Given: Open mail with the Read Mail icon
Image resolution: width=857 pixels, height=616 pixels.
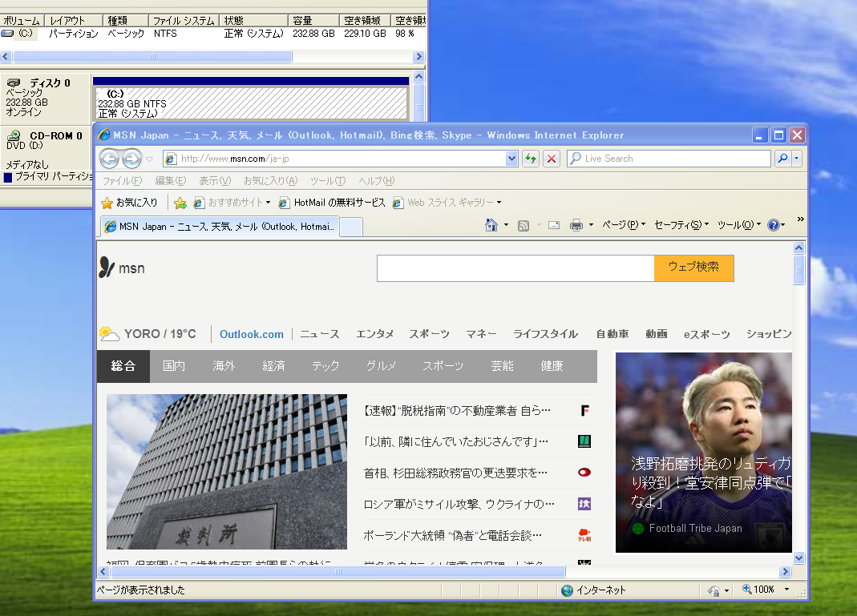Looking at the screenshot, I should coord(553,225).
